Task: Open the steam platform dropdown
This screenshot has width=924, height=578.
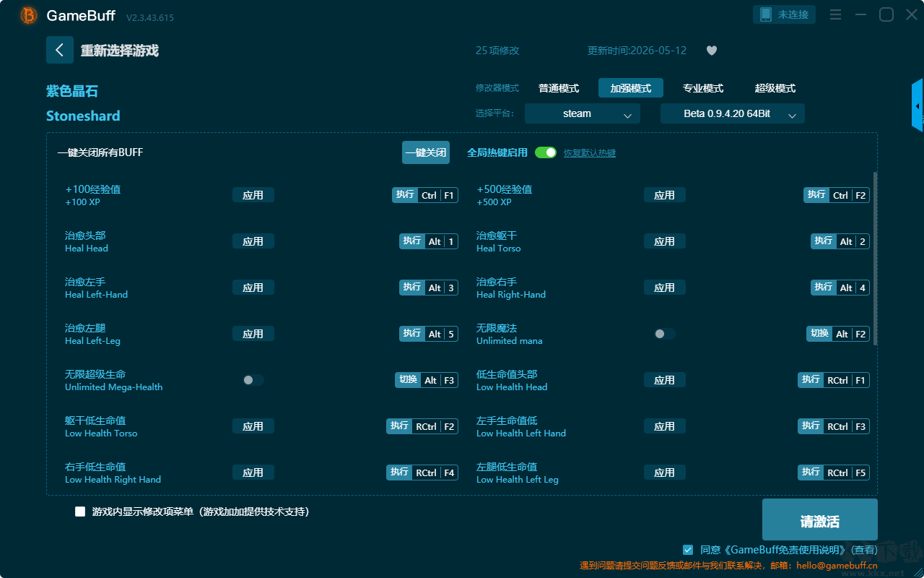Action: pyautogui.click(x=583, y=113)
